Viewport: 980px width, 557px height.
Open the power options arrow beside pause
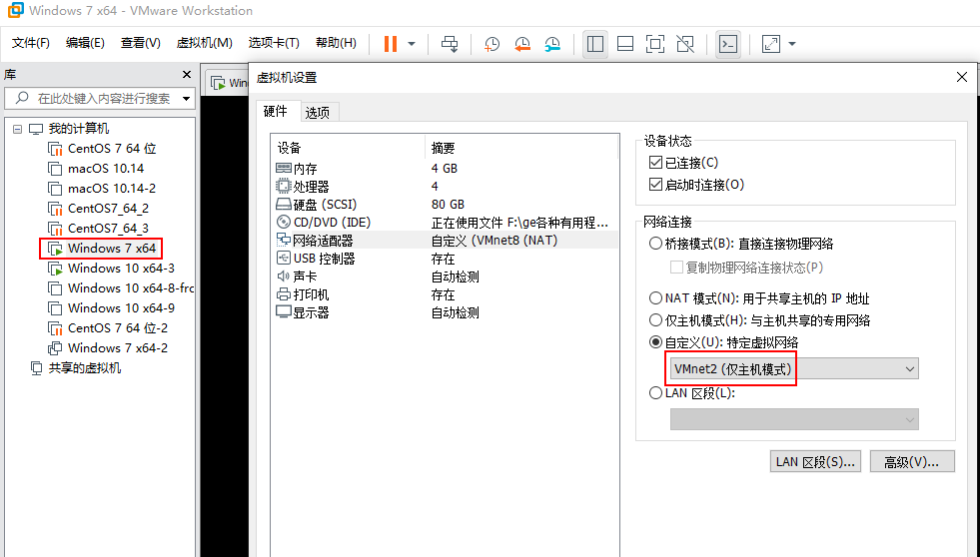(x=412, y=44)
